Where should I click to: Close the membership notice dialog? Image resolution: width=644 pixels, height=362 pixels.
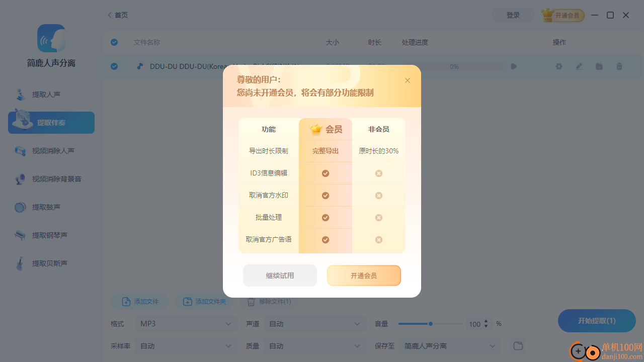coord(408,80)
